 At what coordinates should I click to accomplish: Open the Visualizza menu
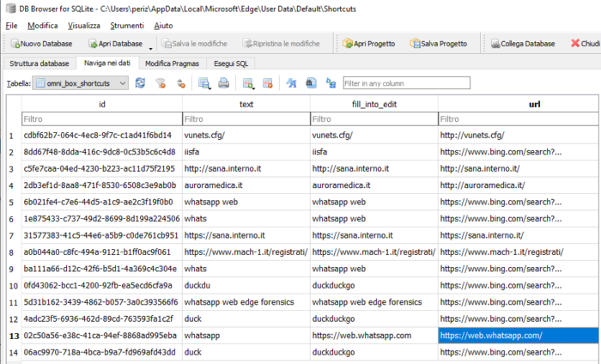click(x=84, y=26)
